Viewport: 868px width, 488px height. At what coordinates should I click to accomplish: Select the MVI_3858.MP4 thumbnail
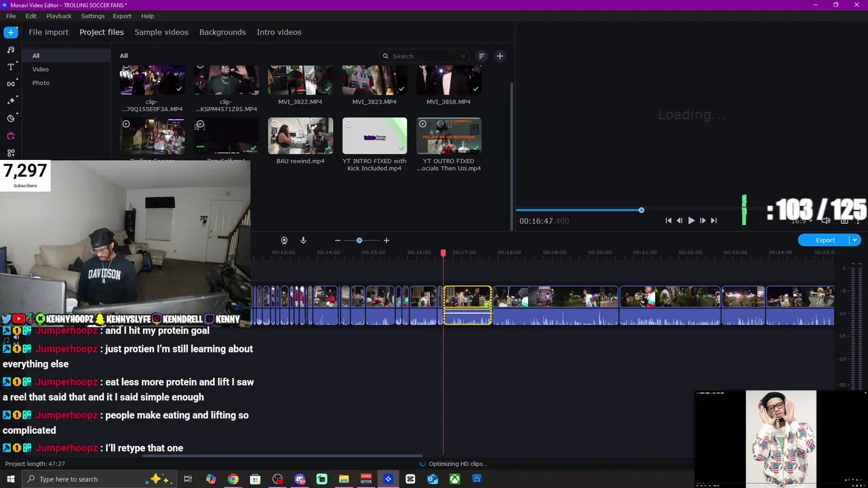[x=448, y=81]
